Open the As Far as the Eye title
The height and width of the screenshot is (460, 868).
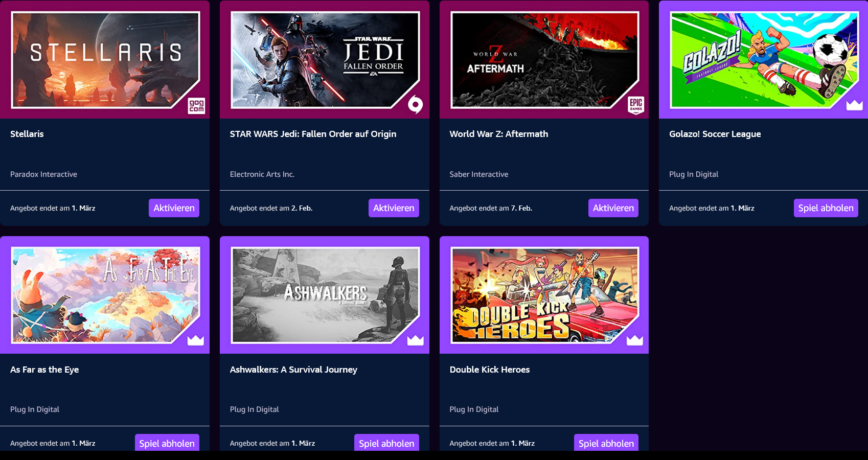click(x=44, y=370)
